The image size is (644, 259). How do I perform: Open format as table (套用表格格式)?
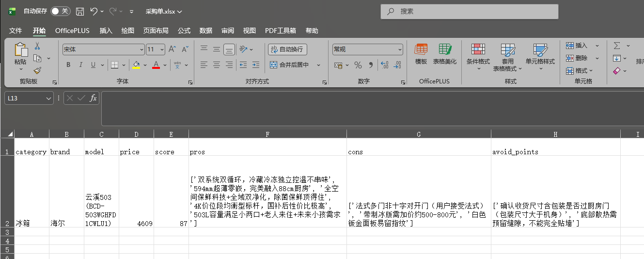coord(508,57)
